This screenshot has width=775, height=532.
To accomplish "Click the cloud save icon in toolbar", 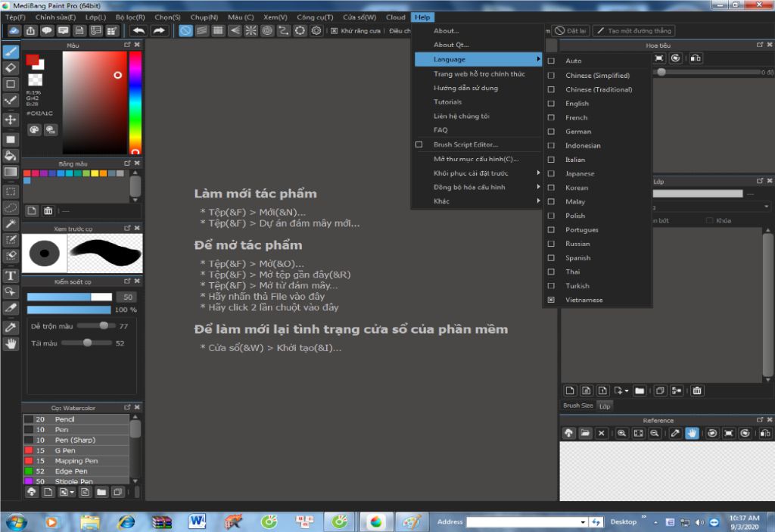I will tap(14, 31).
